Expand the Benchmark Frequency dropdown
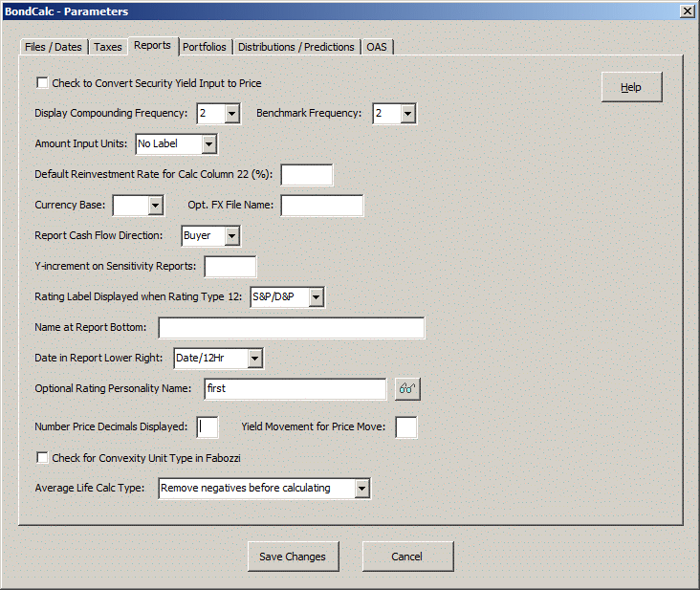The width and height of the screenshot is (700, 590). tap(408, 114)
